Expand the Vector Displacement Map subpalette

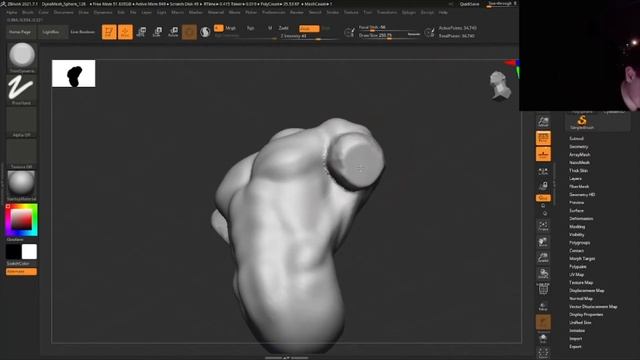[x=593, y=307]
